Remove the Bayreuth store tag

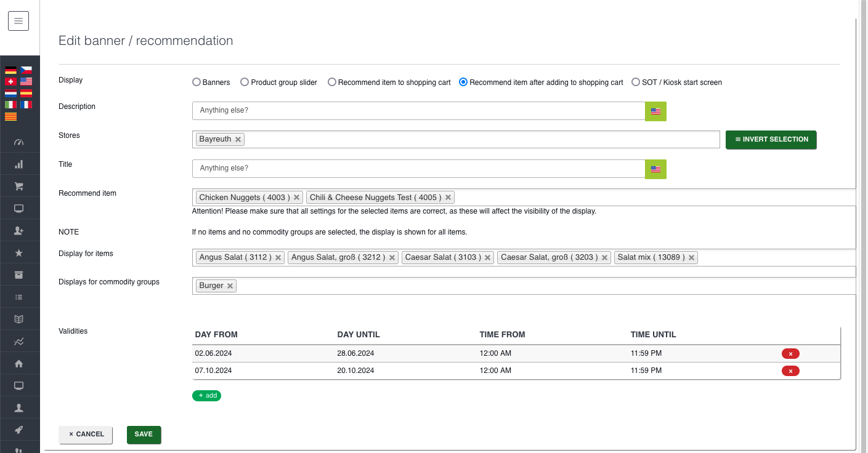[x=238, y=140]
